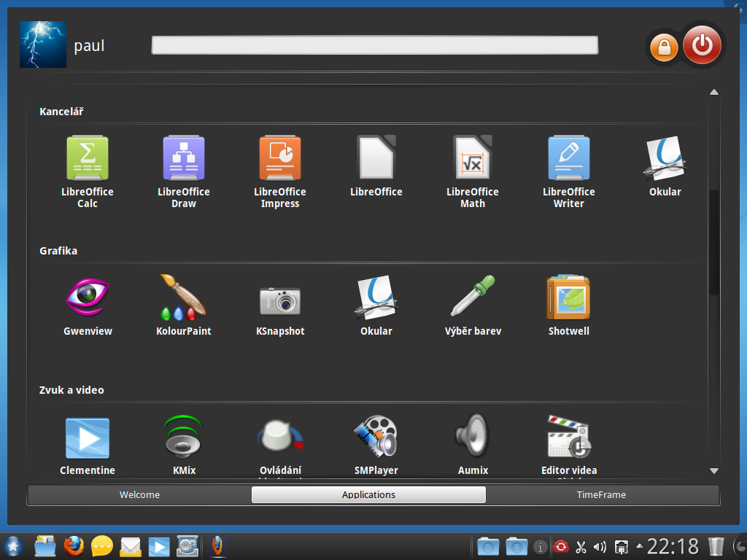Click the Grafika section heading
The image size is (747, 560).
click(58, 251)
